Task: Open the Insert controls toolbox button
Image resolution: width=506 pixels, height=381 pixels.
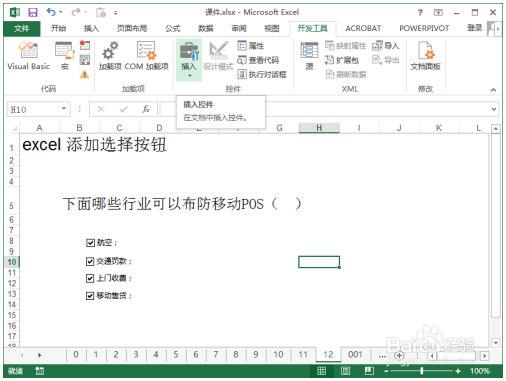Action: coord(189,59)
